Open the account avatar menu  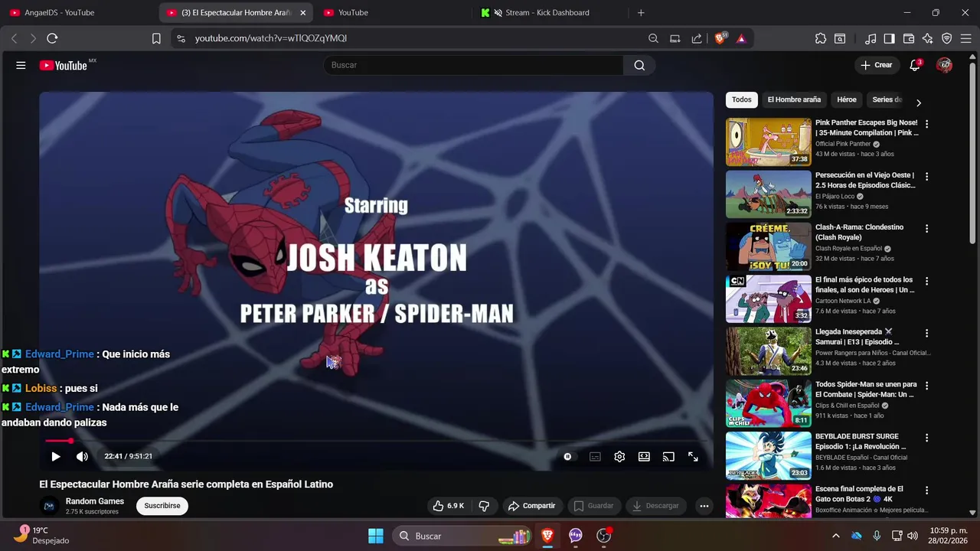(945, 65)
